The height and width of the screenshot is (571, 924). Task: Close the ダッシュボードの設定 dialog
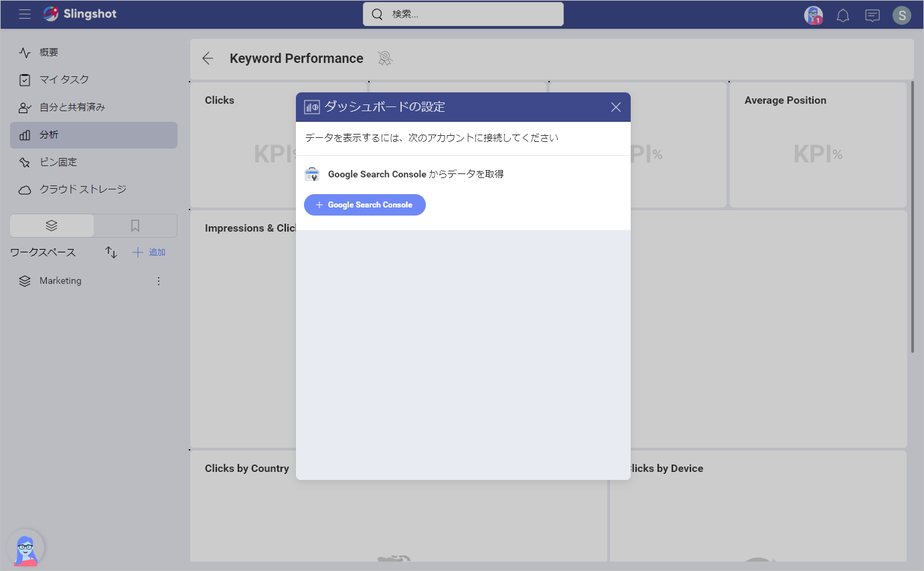pos(616,107)
